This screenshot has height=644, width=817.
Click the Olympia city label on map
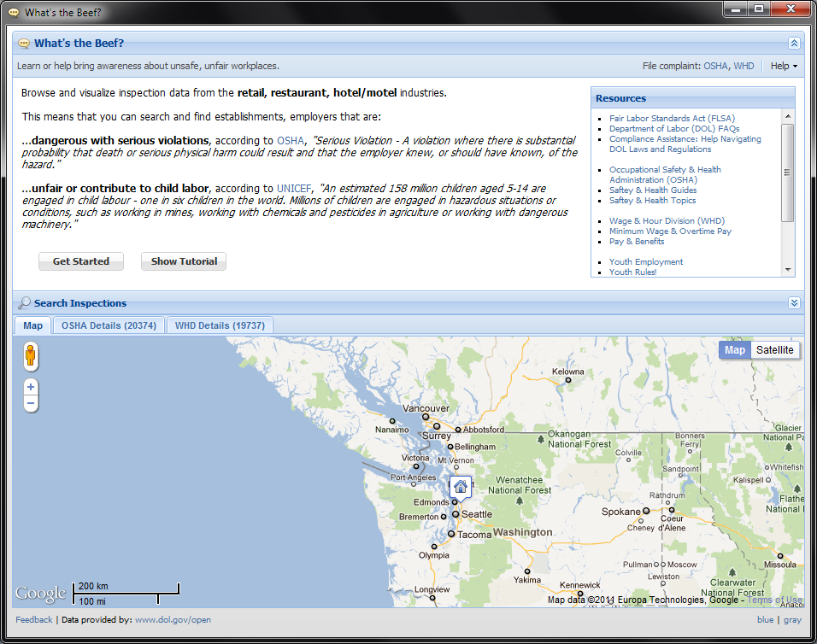434,555
